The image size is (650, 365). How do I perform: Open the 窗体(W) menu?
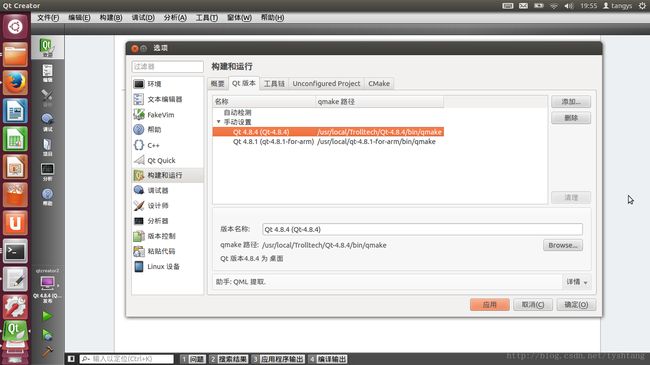pos(239,18)
